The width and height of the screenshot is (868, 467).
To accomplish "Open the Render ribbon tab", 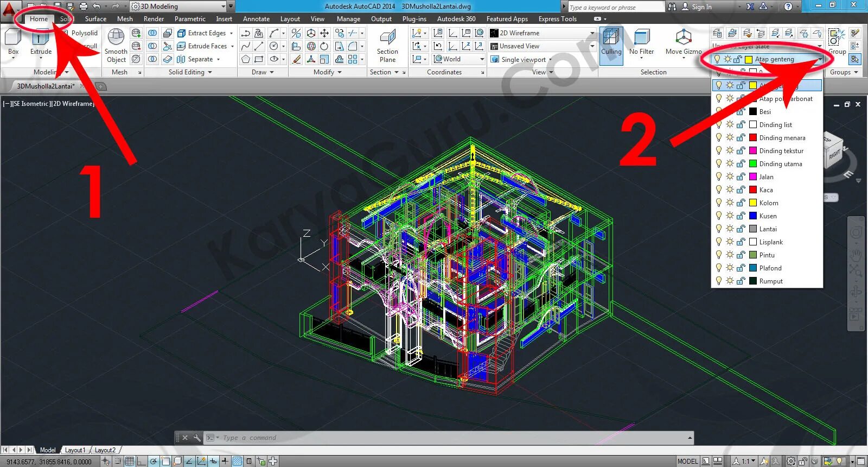I will [x=154, y=19].
